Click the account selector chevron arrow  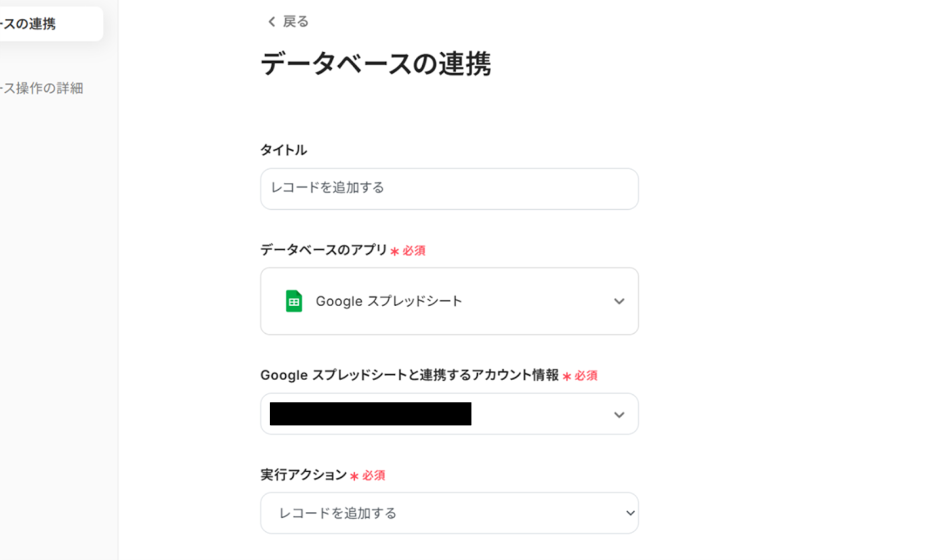[x=619, y=415]
